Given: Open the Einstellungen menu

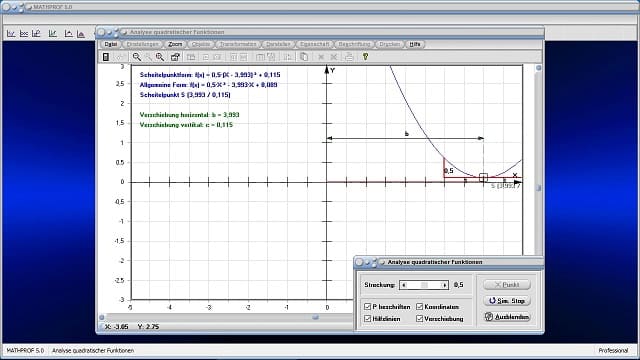Looking at the screenshot, I should point(142,44).
